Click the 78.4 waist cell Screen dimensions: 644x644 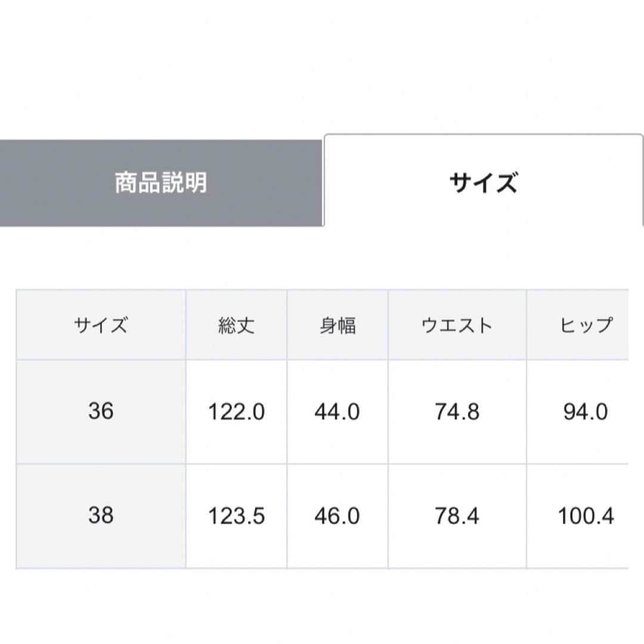457,516
